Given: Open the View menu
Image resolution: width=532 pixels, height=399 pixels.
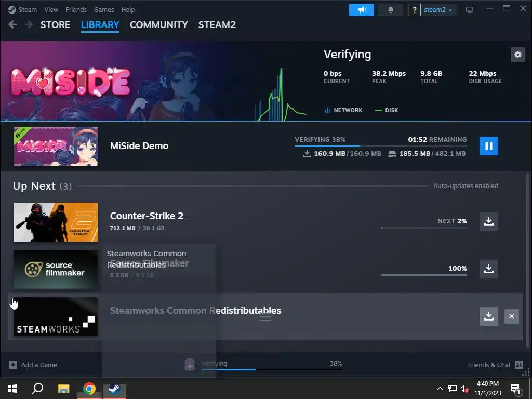Looking at the screenshot, I should click(51, 9).
